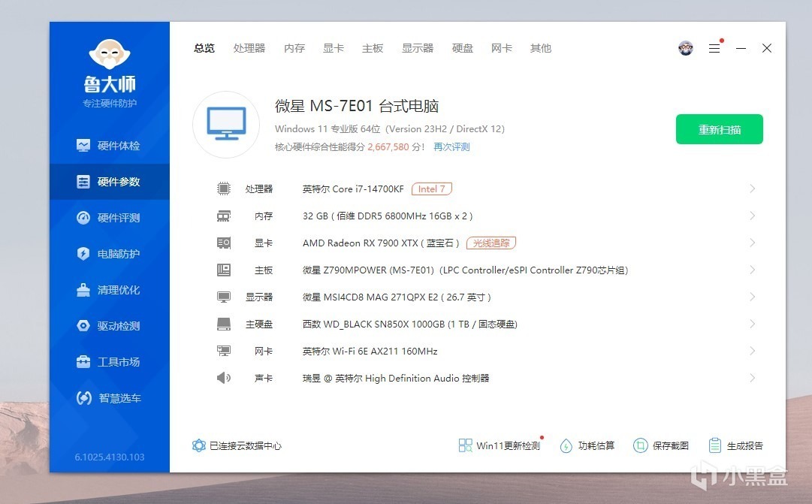Switch to the 其他 tab
This screenshot has height=504, width=812.
(x=541, y=48)
